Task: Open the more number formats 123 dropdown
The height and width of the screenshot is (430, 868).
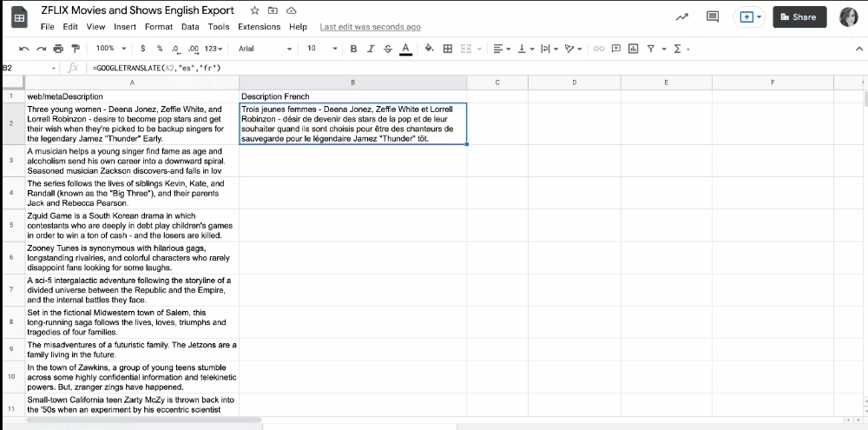Action: coord(214,49)
